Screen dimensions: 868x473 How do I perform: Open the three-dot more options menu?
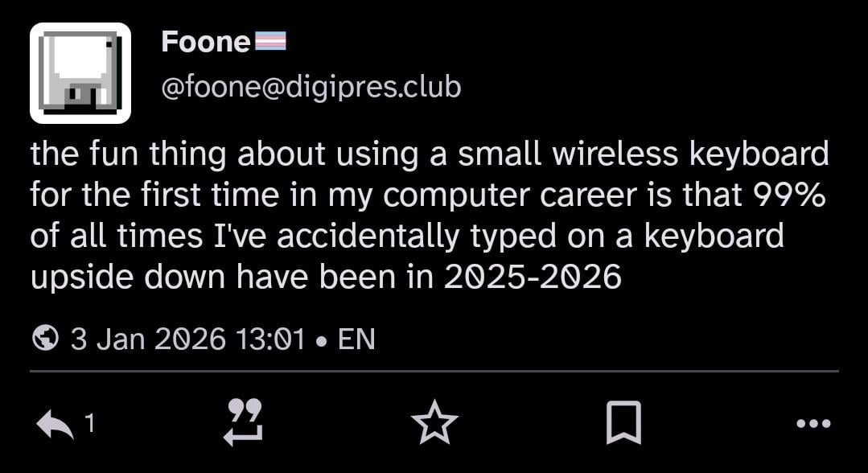coord(812,424)
